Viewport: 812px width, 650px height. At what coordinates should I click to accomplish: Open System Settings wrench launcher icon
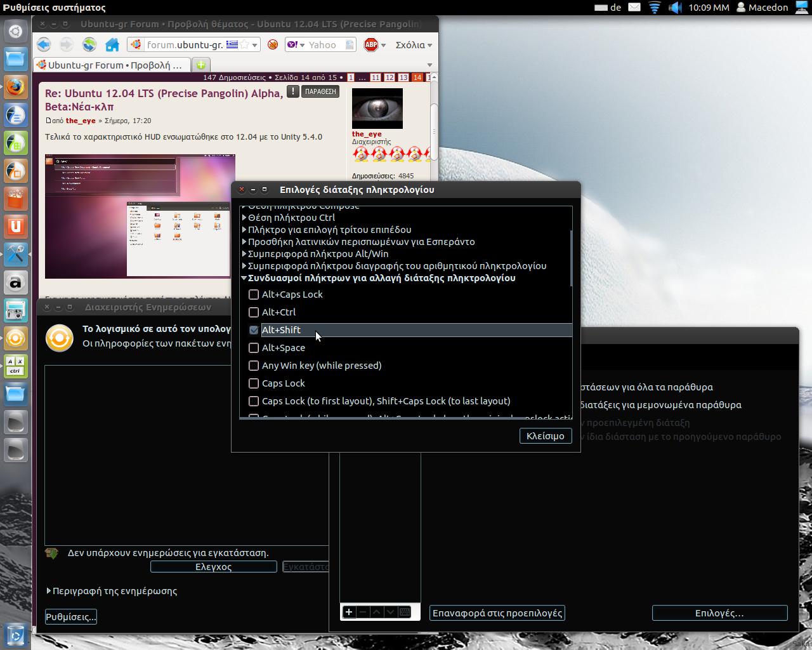[15, 255]
